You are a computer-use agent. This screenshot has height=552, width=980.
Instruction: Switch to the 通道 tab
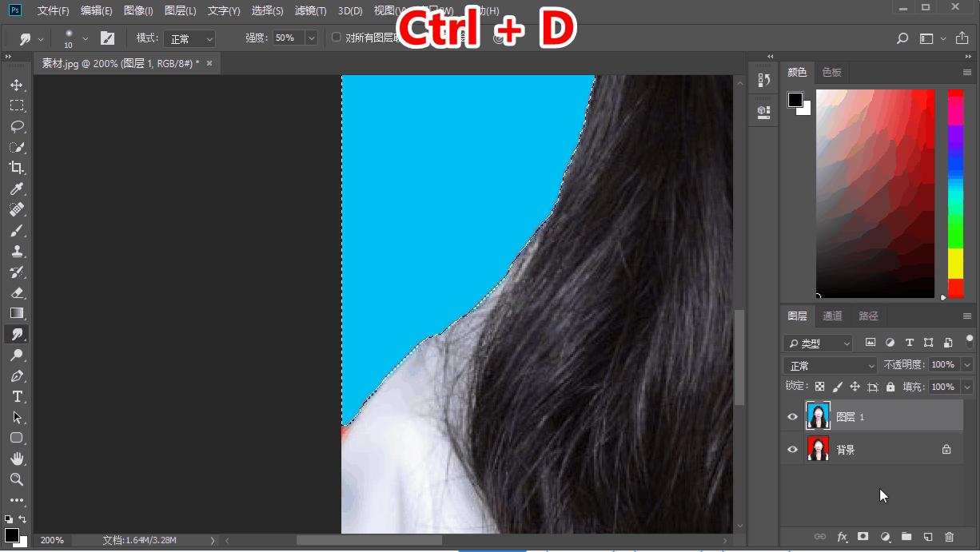[x=832, y=316]
